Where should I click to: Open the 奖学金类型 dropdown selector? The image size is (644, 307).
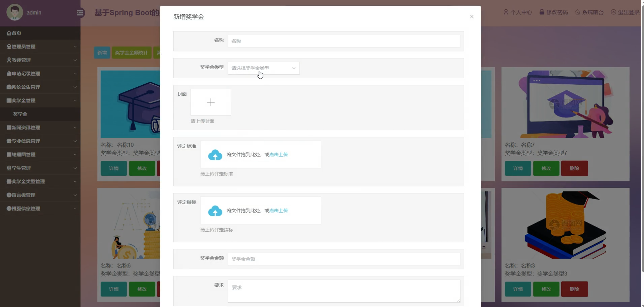pos(263,68)
